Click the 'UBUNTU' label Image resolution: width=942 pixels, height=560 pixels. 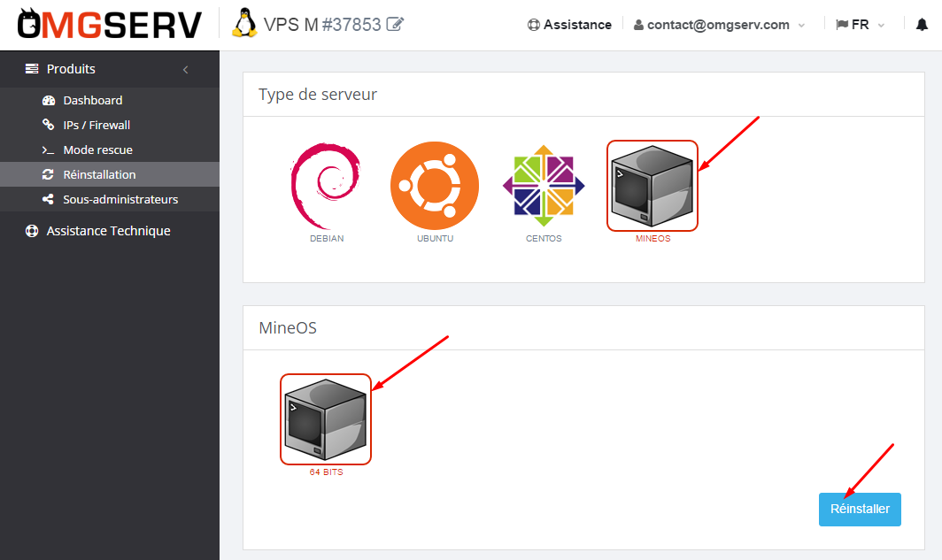tap(435, 238)
